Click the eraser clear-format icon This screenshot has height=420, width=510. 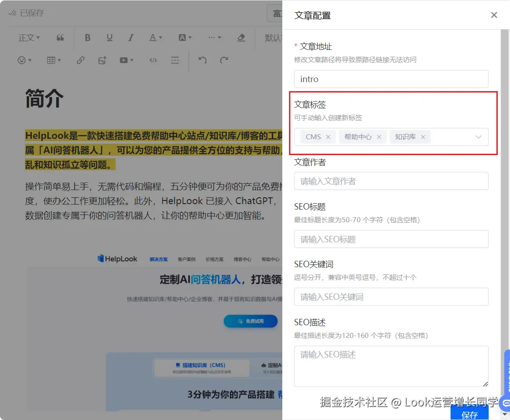241,38
